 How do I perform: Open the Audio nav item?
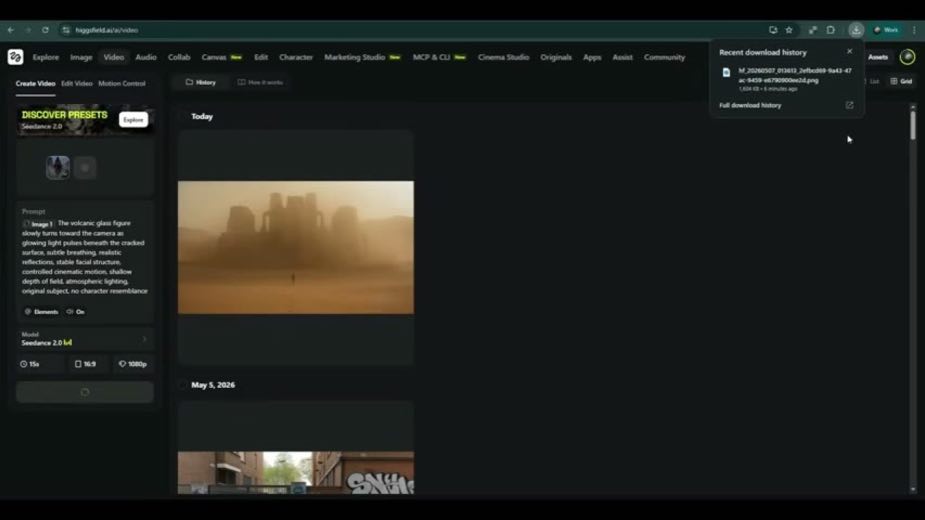tap(146, 57)
